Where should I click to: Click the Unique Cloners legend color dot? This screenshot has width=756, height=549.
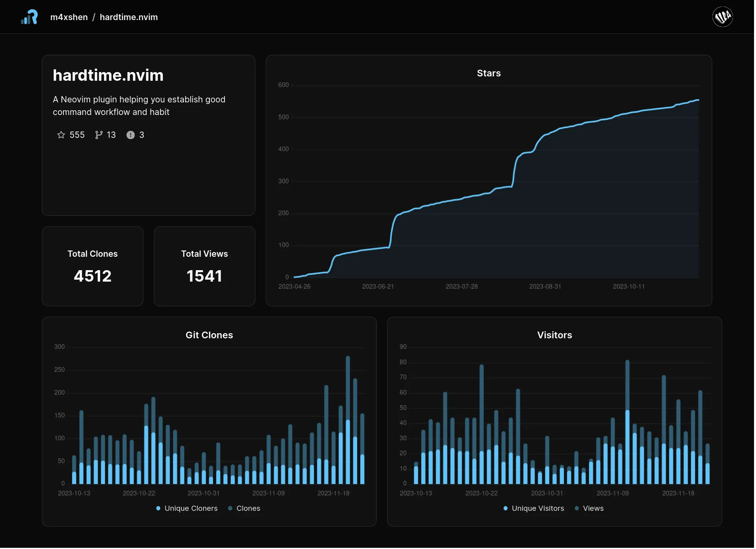[x=159, y=509]
